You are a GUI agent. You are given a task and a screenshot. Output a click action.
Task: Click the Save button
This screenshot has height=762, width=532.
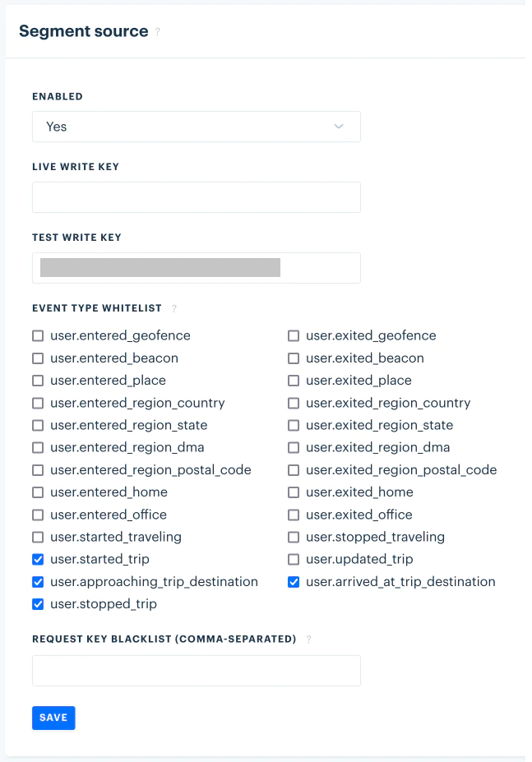tap(53, 718)
